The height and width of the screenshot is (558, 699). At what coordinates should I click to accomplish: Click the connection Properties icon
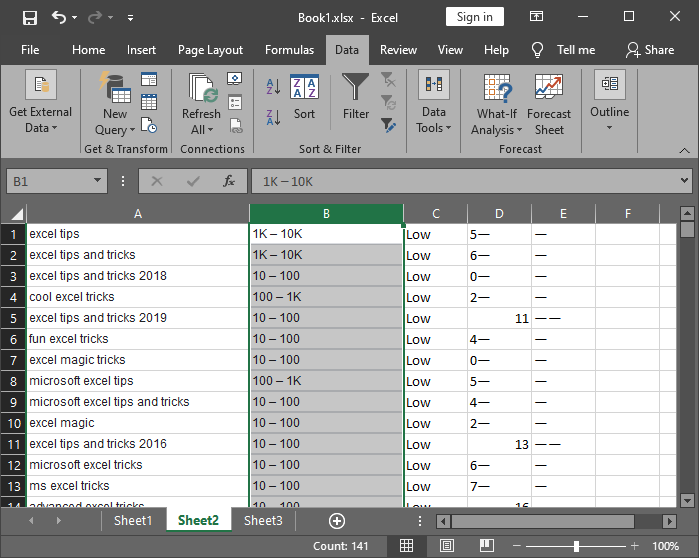(x=235, y=102)
